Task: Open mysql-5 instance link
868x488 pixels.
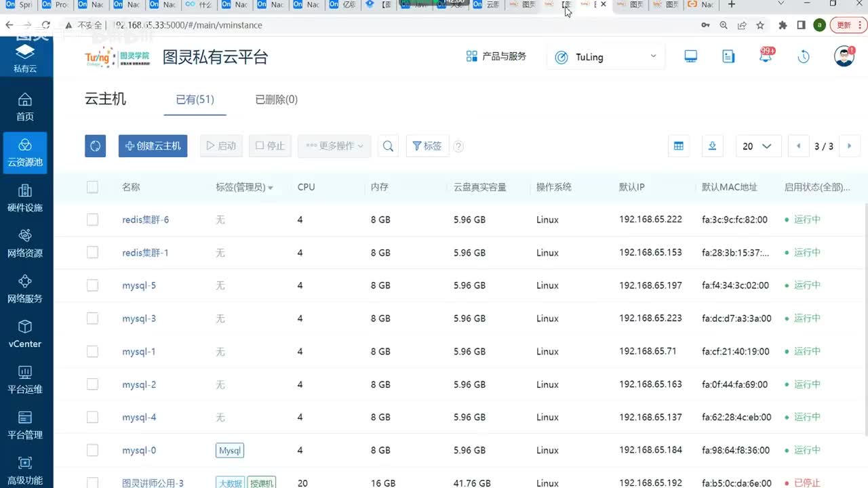Action: pyautogui.click(x=139, y=285)
